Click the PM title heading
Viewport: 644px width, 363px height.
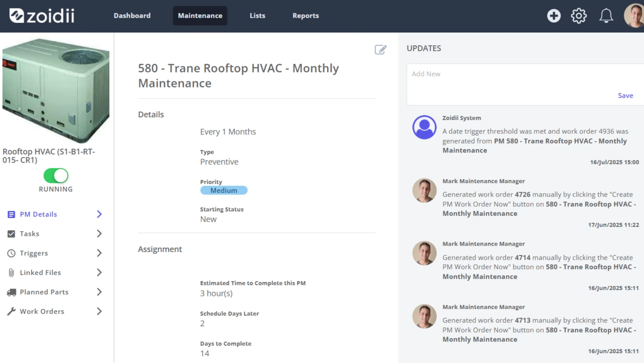(x=239, y=76)
